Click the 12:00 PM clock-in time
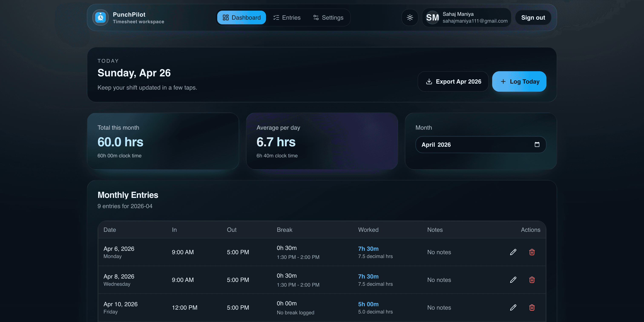Viewport: 644px width, 322px height. pos(184,308)
